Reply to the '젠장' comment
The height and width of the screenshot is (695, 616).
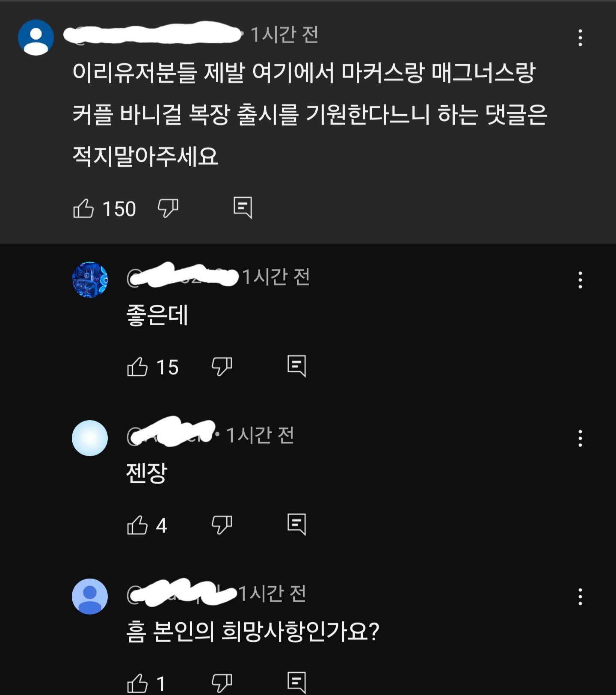pos(297,525)
